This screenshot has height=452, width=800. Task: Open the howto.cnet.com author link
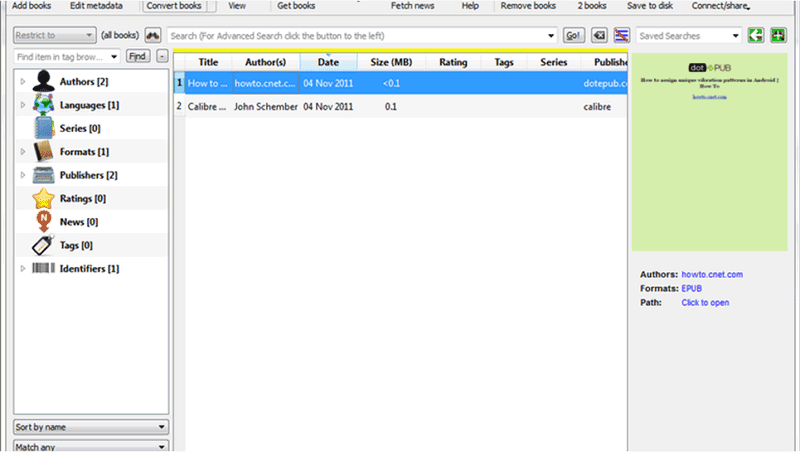click(x=712, y=274)
